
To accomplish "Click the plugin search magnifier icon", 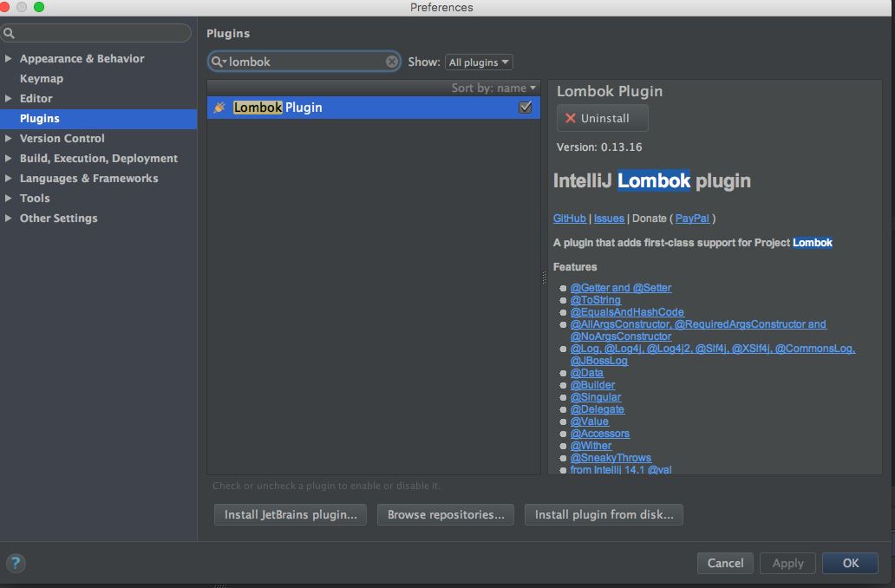I will click(218, 62).
